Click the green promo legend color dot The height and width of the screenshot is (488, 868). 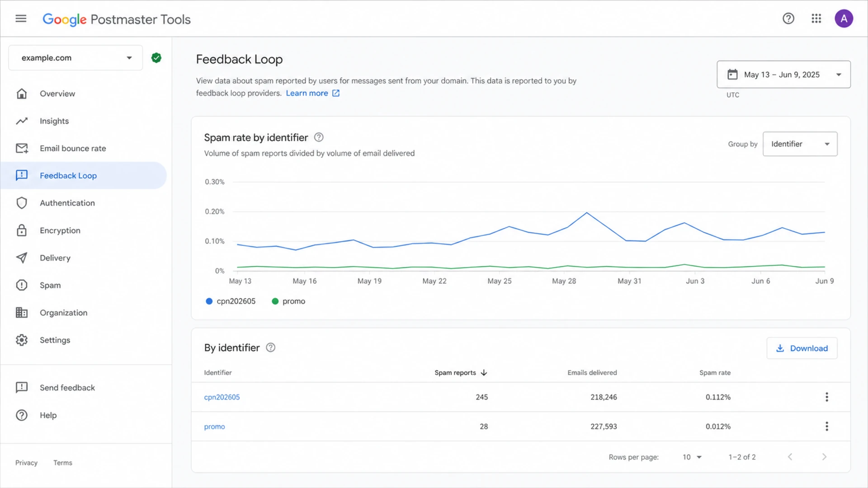click(x=275, y=301)
